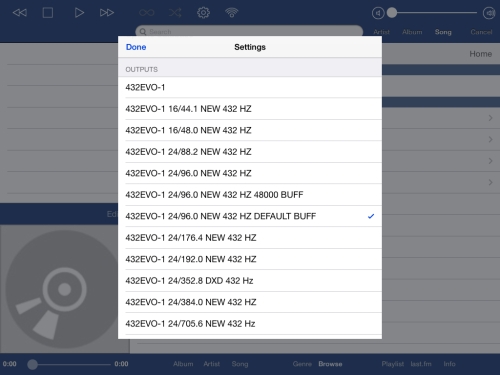Select output 432EVO-1 24/384.0 NEW 432 HZ

[250, 302]
